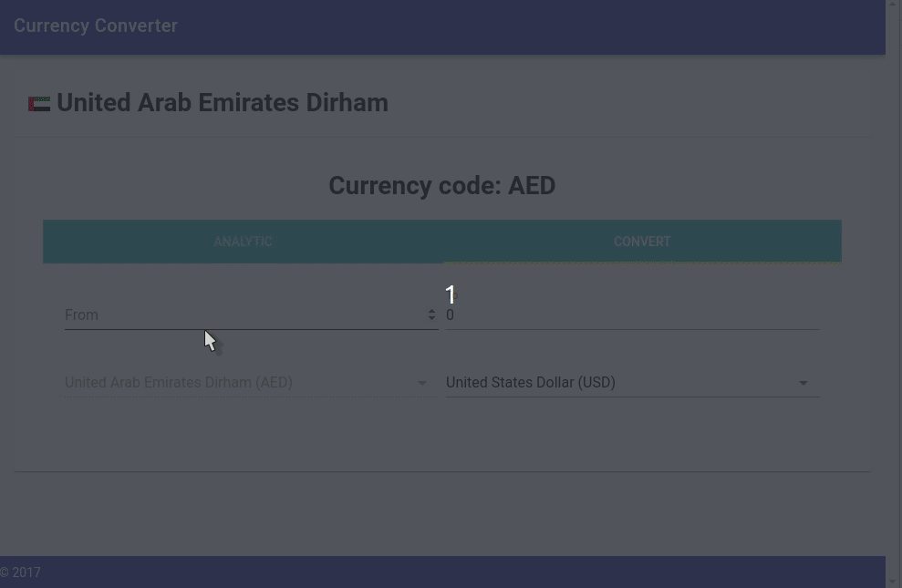This screenshot has width=902, height=588.
Task: Click the scrollbar down arrow
Action: click(894, 584)
